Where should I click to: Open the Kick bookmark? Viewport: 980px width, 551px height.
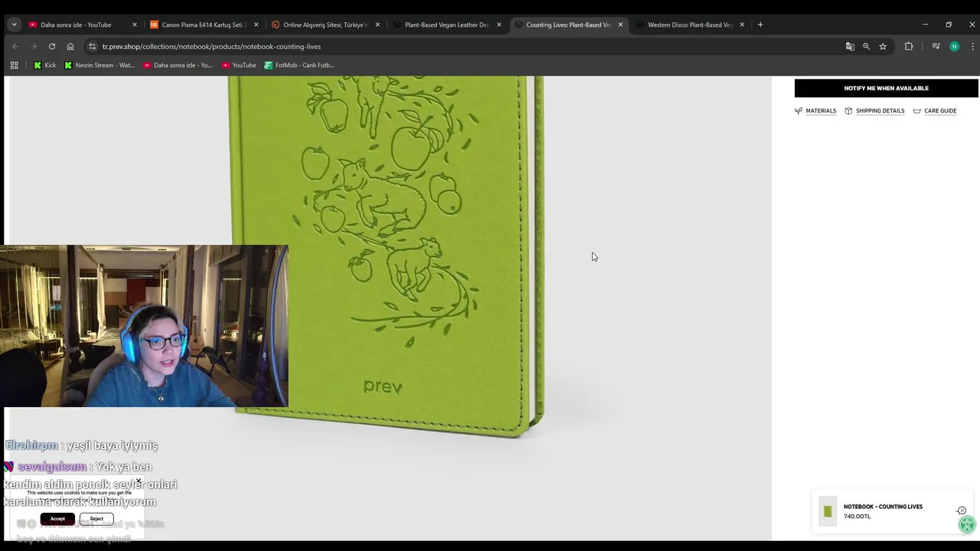click(44, 65)
